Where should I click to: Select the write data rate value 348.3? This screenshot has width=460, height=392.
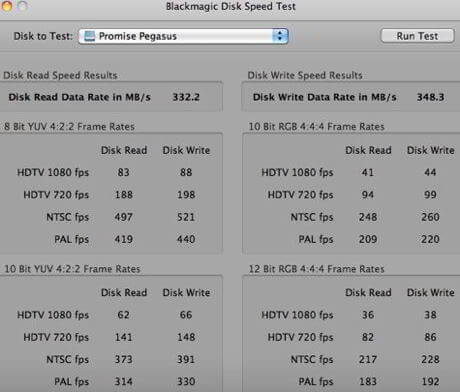tap(430, 97)
